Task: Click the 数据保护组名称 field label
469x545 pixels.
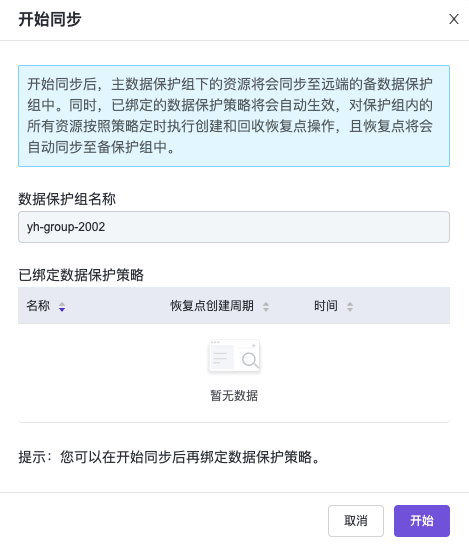Action: tap(67, 199)
